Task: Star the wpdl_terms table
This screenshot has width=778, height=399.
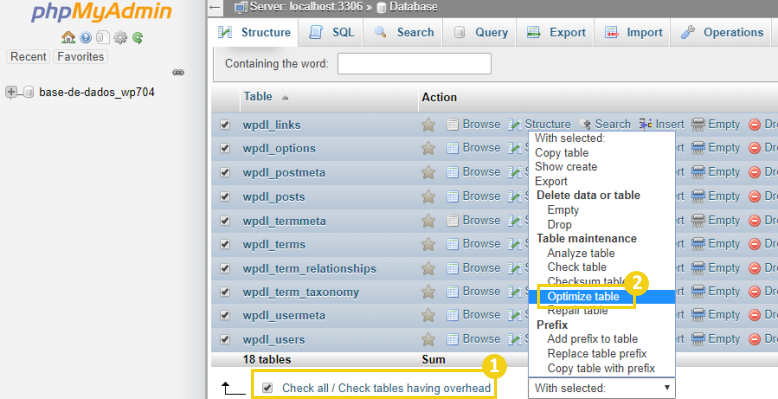Action: 428,244
